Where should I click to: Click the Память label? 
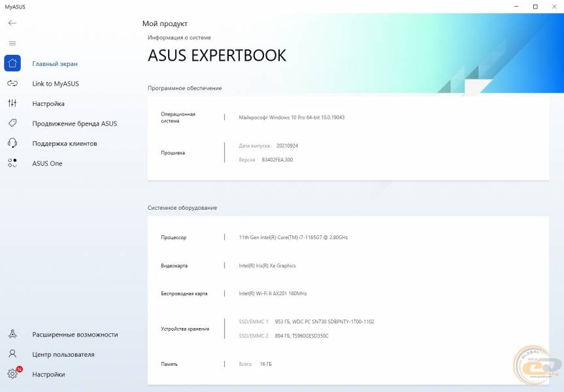(169, 364)
